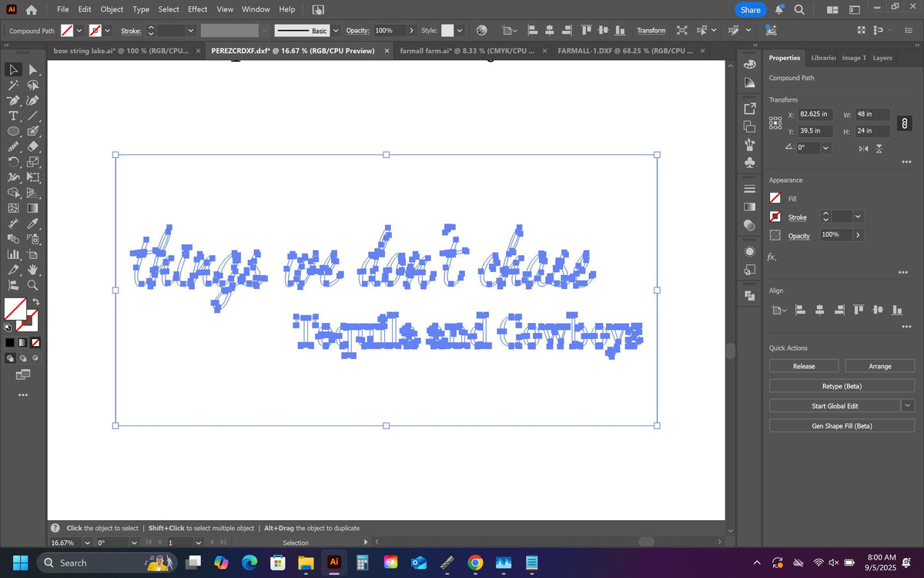Set paint to None in toolbar
The image size is (924, 578).
pos(35,342)
